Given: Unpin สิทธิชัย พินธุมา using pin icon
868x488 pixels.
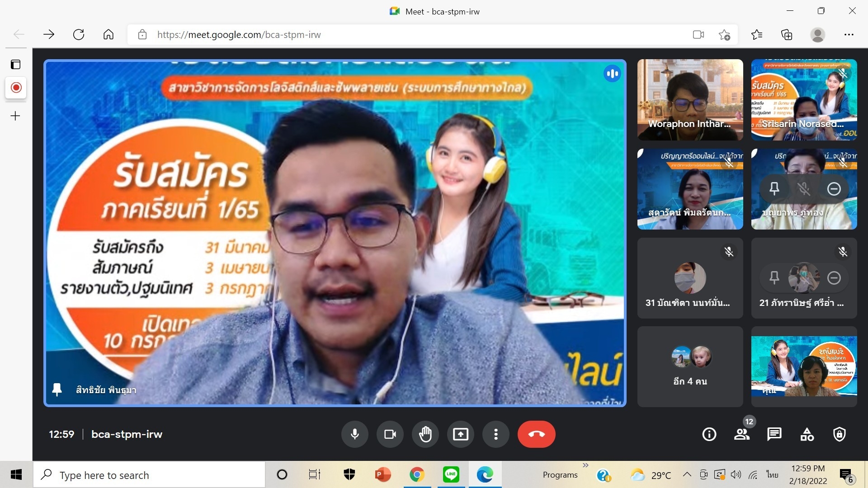Looking at the screenshot, I should (57, 389).
